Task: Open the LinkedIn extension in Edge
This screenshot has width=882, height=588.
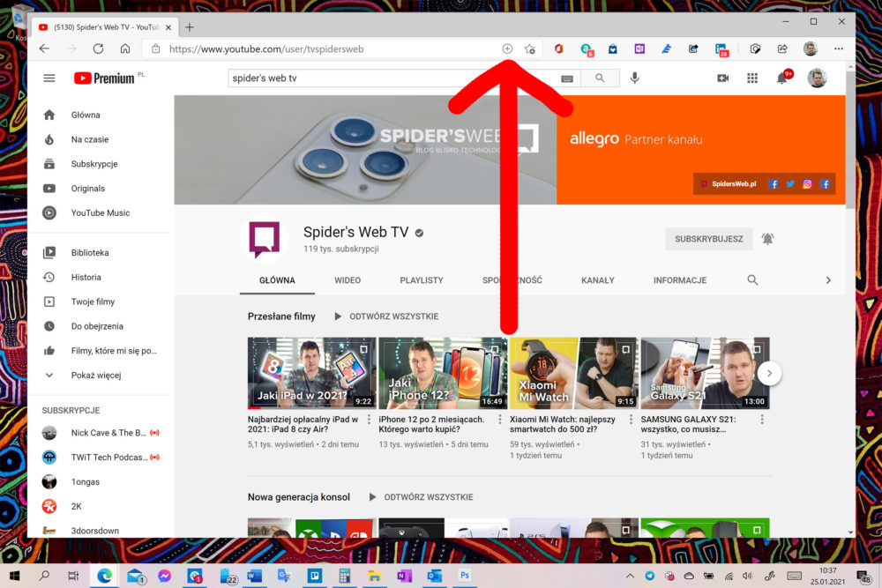Action: point(721,49)
